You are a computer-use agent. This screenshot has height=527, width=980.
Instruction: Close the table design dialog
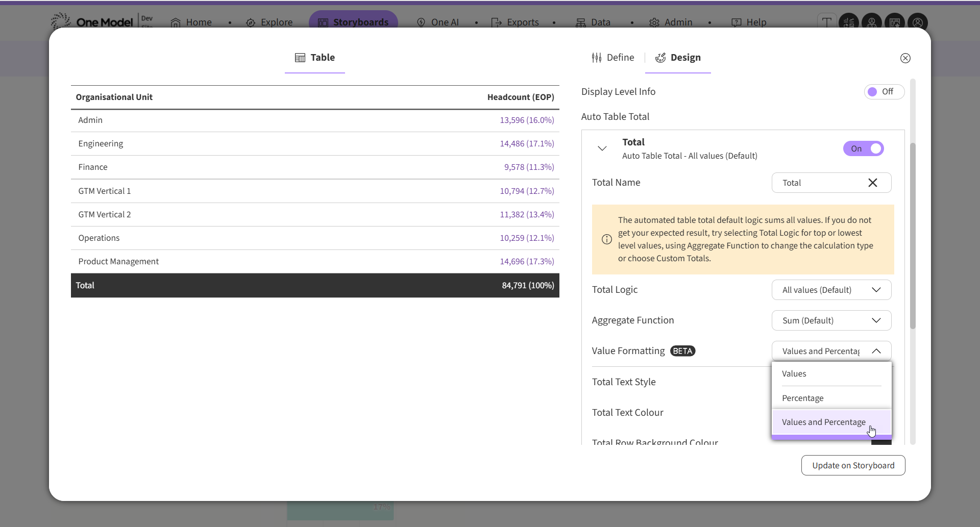(x=905, y=58)
